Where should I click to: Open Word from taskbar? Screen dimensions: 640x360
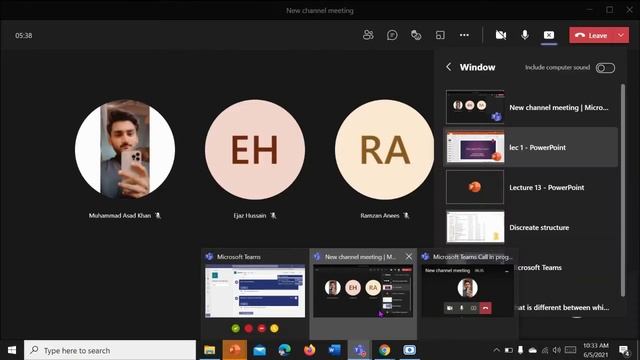[x=334, y=350]
